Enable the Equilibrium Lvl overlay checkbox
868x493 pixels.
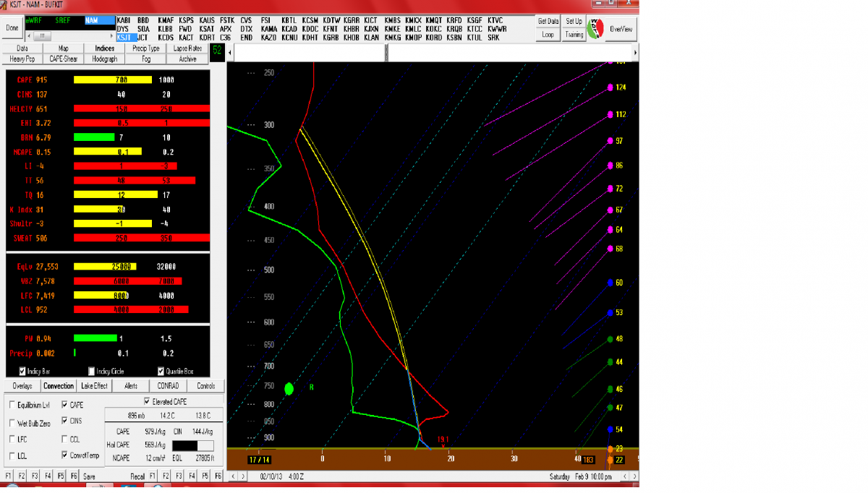12,405
